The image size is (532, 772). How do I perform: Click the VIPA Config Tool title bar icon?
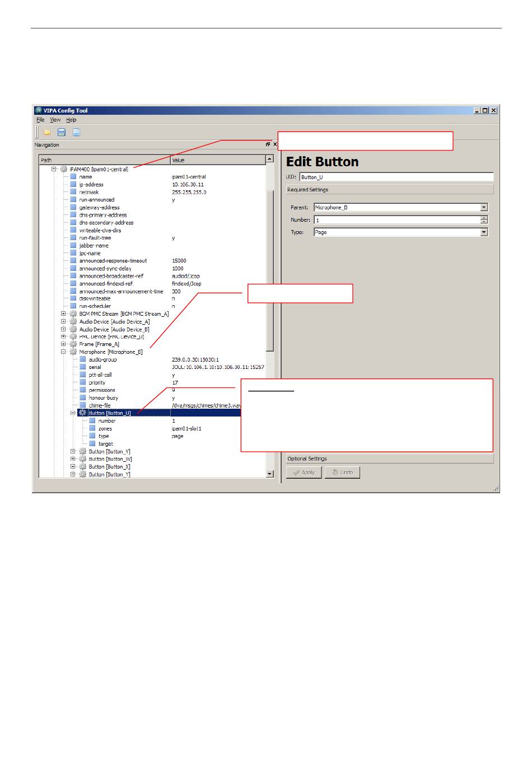39,110
